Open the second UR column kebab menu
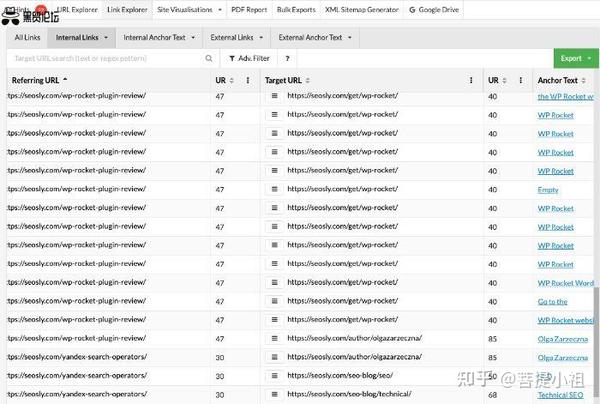 (x=521, y=80)
